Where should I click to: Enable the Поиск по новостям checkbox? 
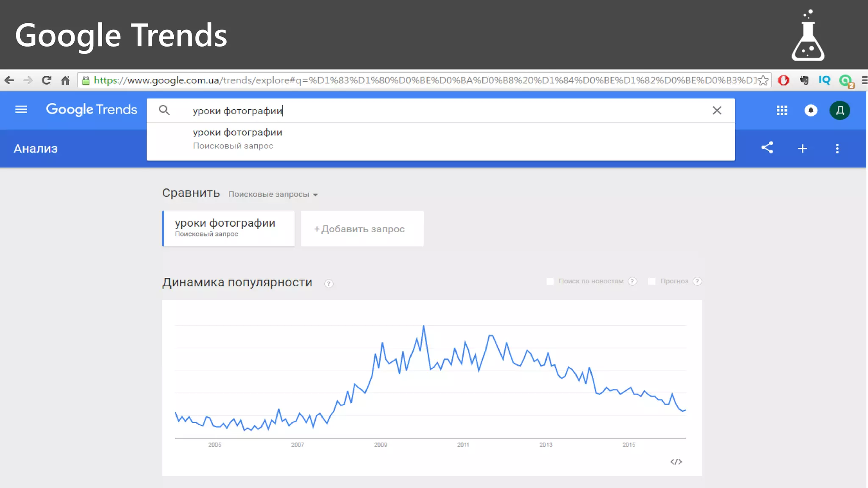point(550,281)
